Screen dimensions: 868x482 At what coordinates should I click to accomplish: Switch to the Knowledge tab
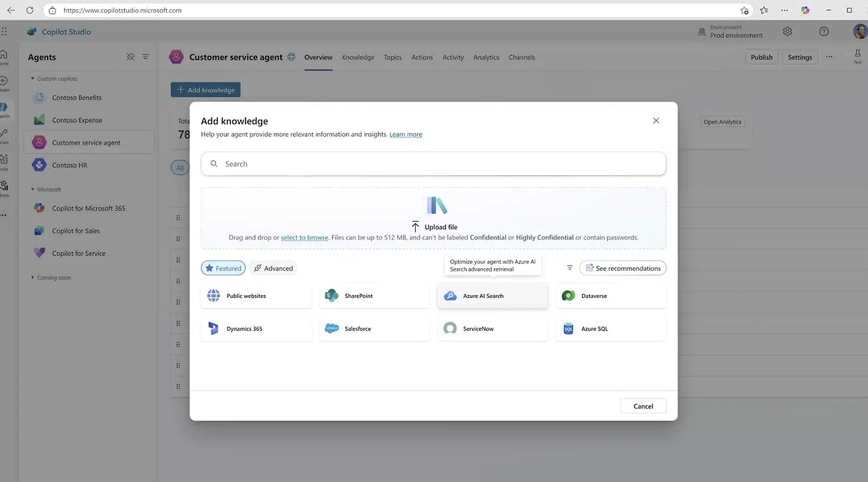(x=358, y=57)
